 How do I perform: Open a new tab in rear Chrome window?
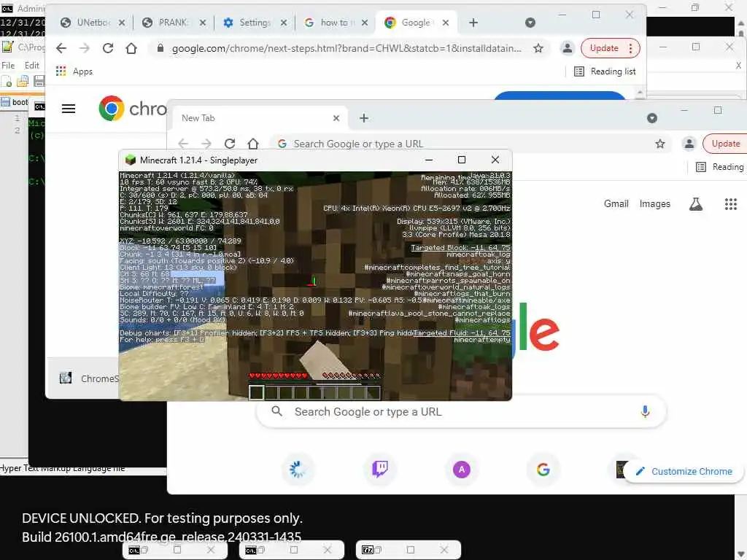tap(473, 23)
